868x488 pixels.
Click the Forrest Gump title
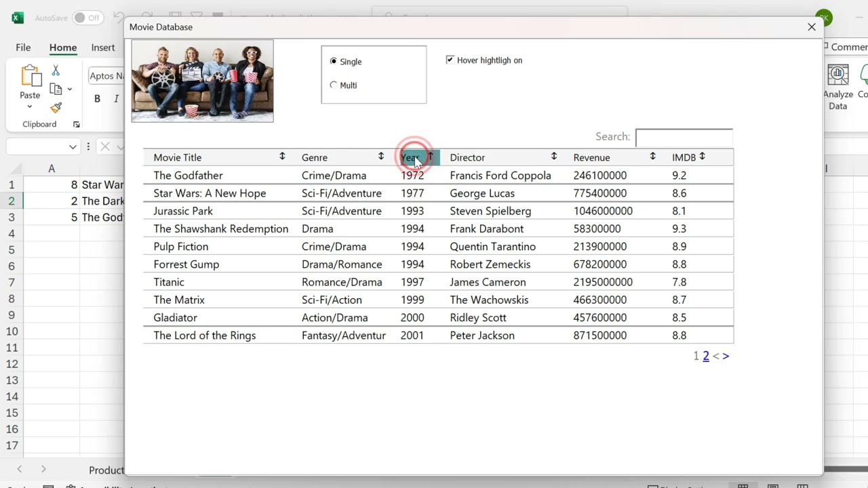pos(186,264)
